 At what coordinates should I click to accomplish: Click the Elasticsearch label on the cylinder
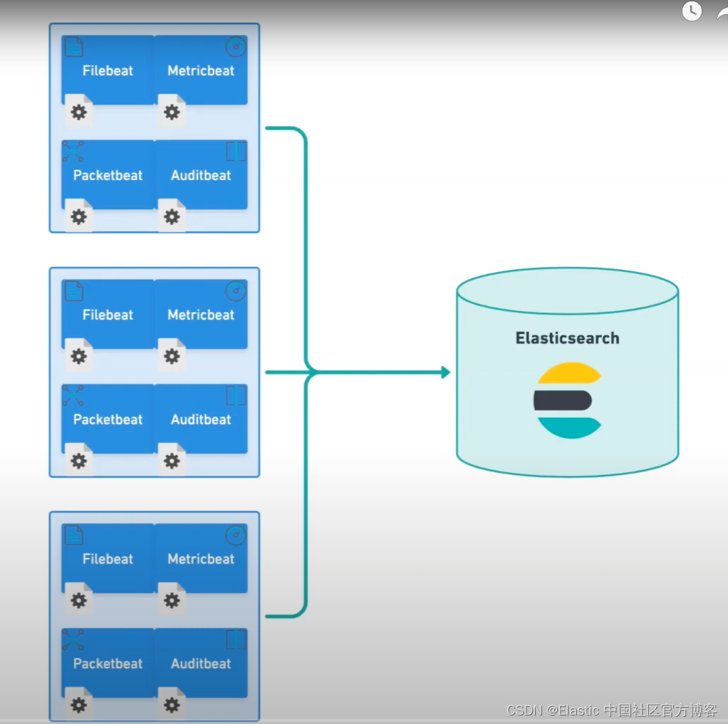click(x=567, y=338)
